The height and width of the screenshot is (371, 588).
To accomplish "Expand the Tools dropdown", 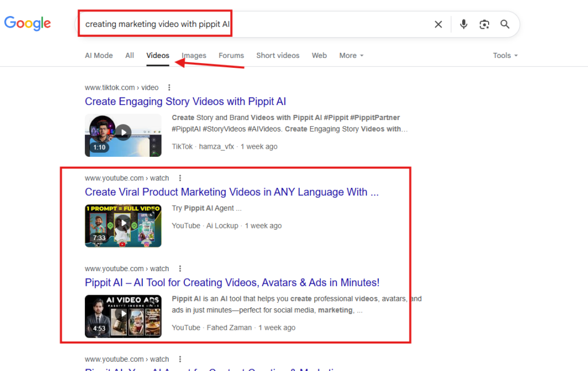I will [x=505, y=56].
